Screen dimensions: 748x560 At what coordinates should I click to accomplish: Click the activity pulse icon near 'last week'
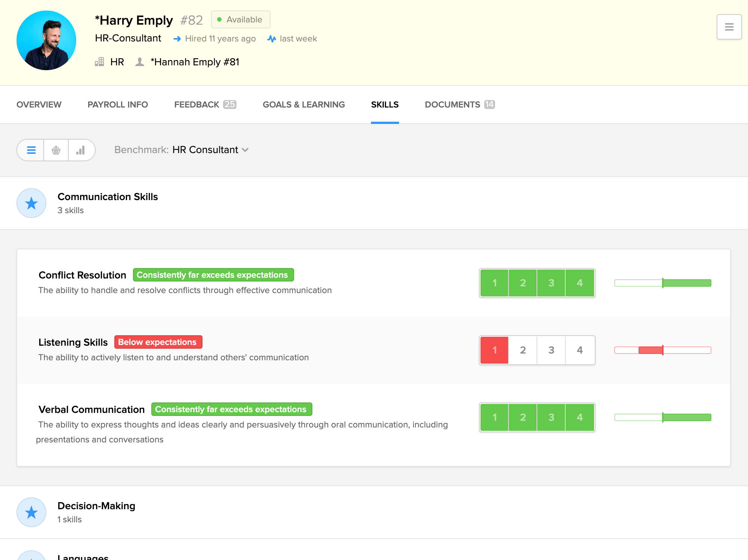click(x=272, y=38)
